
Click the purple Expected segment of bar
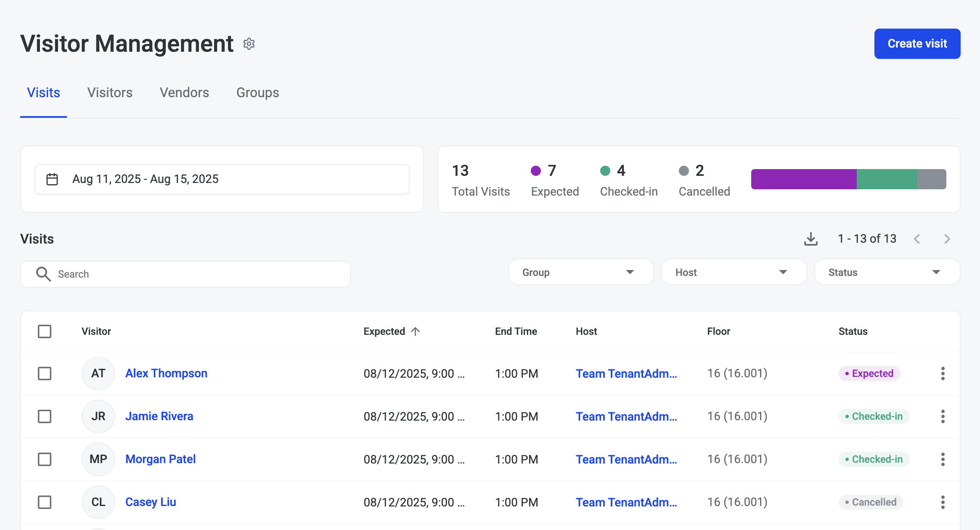(x=803, y=179)
